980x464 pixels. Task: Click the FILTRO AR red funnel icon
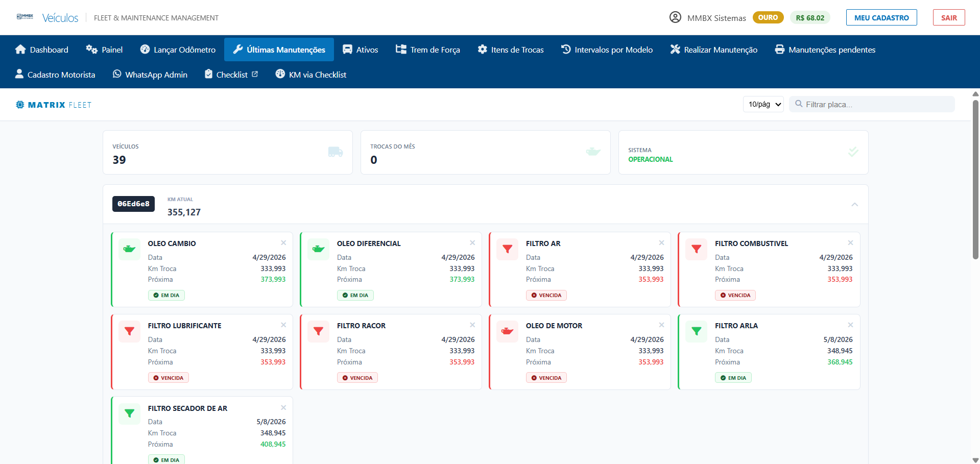(507, 249)
